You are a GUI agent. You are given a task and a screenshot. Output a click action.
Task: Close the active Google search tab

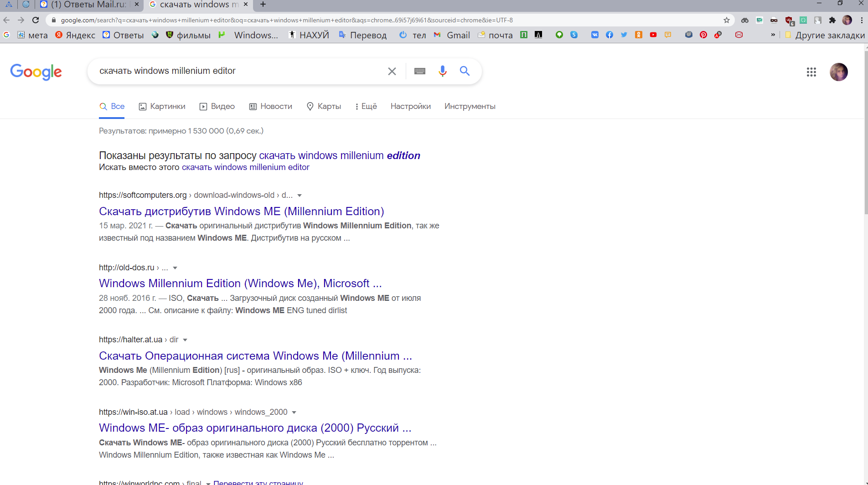[x=246, y=5]
